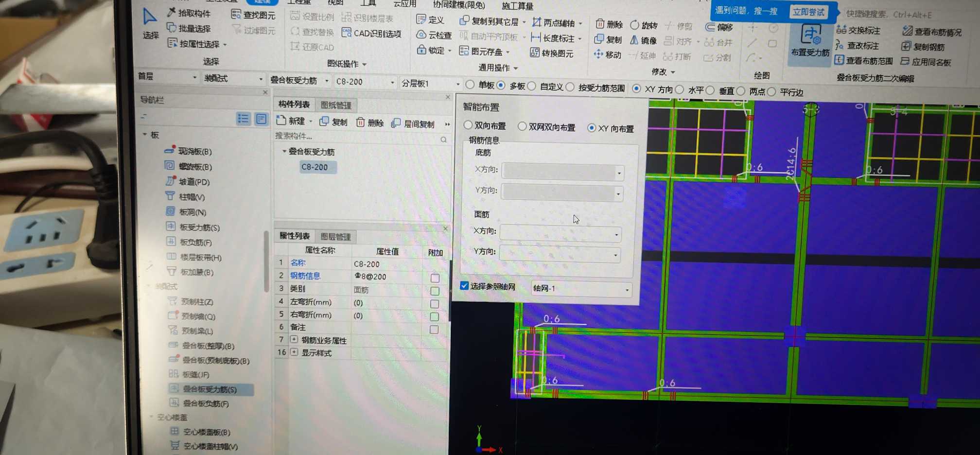The width and height of the screenshot is (980, 455).
Task: Switch to the 图纸管理 tab
Action: click(x=336, y=105)
